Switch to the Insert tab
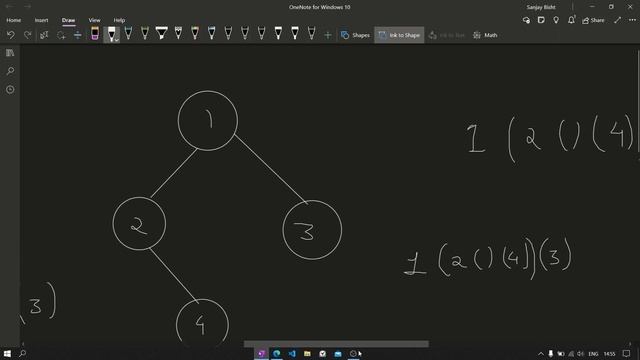640x360 pixels. coord(41,20)
